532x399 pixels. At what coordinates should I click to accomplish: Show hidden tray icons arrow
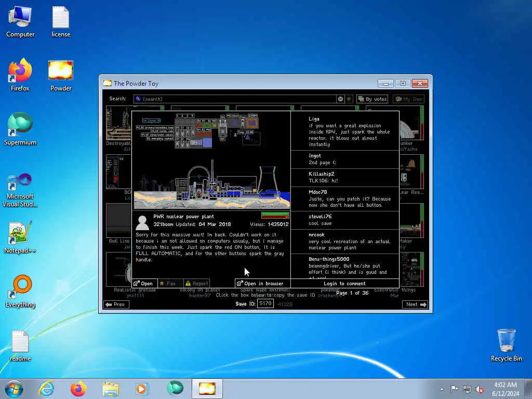[x=442, y=390]
